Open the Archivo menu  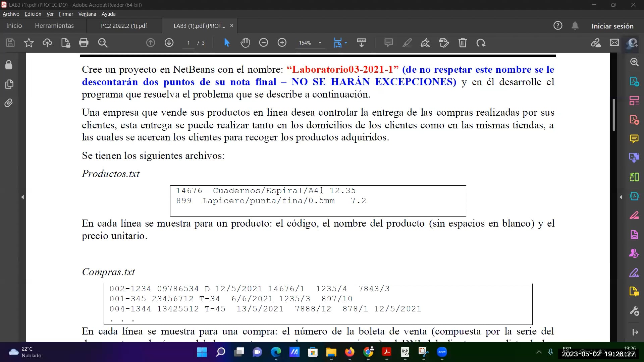[11, 14]
